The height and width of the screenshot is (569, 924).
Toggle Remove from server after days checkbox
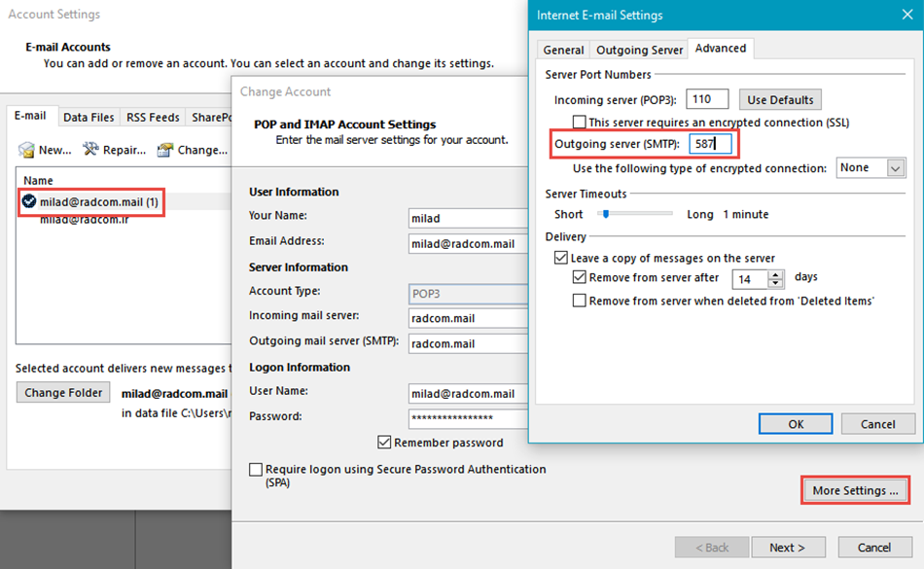[x=580, y=278]
